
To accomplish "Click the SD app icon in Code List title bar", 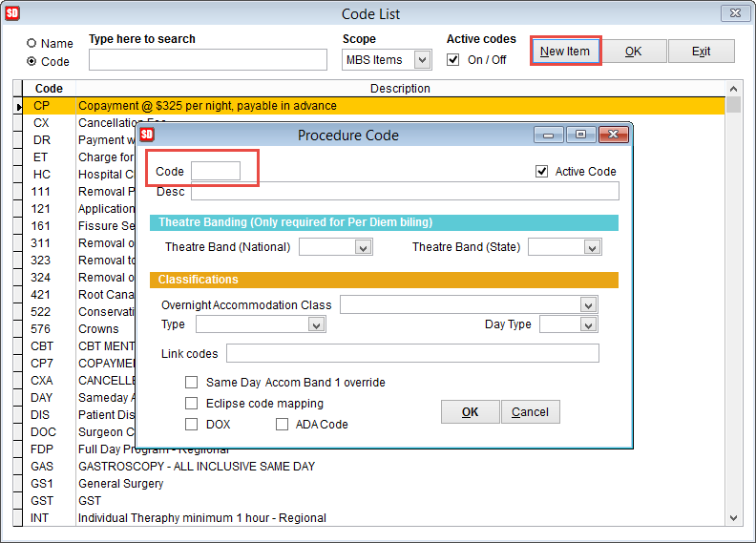I will pyautogui.click(x=12, y=13).
